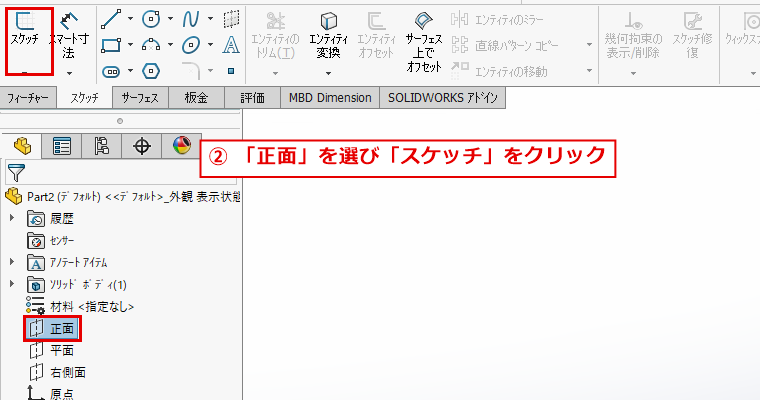Open the Slot tool dropdown arrow
Viewport: 760px width, 400px height.
click(x=130, y=71)
